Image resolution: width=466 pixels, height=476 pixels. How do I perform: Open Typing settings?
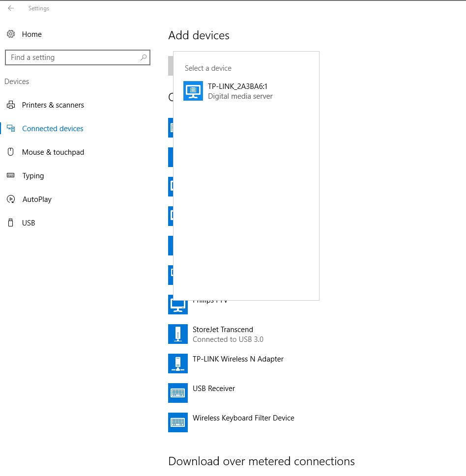(33, 176)
